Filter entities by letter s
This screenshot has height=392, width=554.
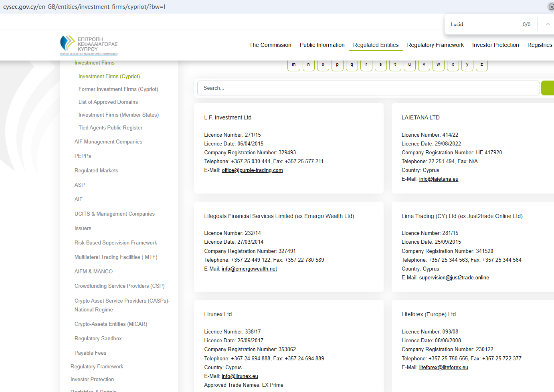[x=380, y=65]
